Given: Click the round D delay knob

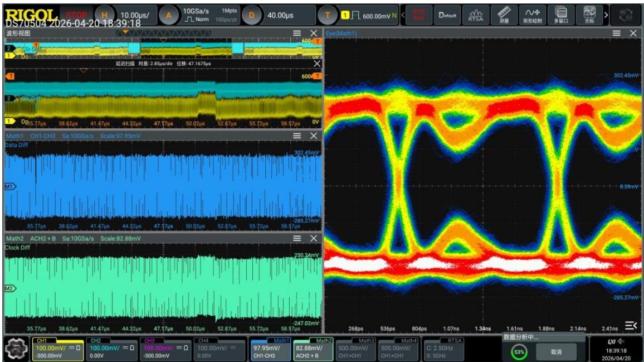Looking at the screenshot, I should pyautogui.click(x=251, y=16).
